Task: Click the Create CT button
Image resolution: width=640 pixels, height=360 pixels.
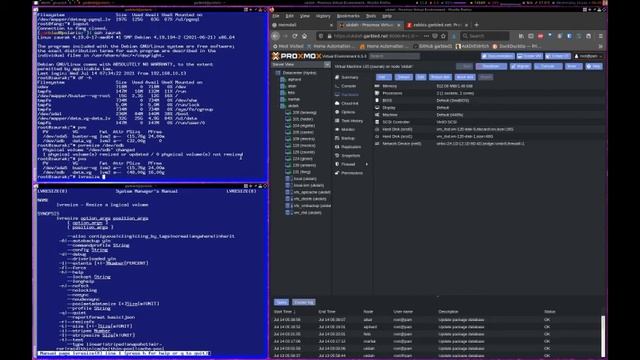Action: pos(558,56)
